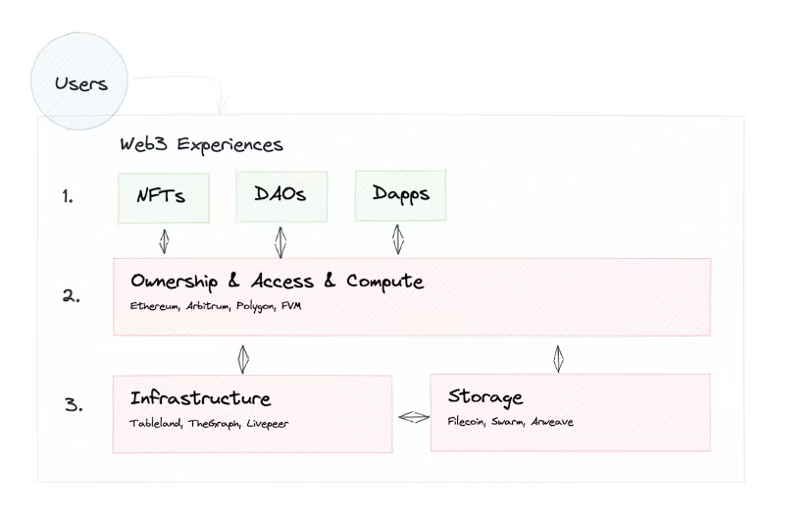The width and height of the screenshot is (812, 522).
Task: Select the Storage heading
Action: coord(485,397)
